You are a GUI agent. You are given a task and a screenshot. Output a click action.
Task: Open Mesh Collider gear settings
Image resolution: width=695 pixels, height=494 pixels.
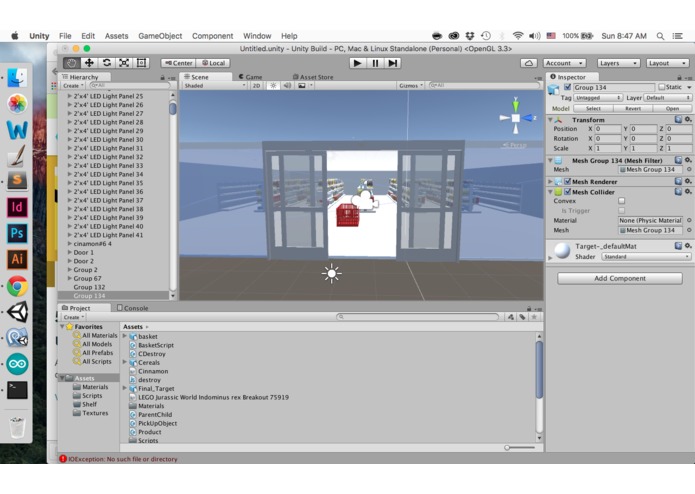(x=688, y=192)
